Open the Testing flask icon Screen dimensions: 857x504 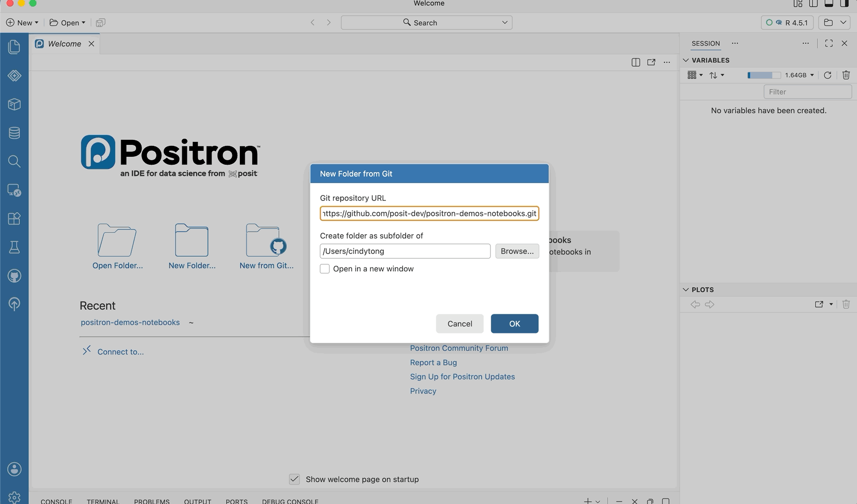(14, 247)
